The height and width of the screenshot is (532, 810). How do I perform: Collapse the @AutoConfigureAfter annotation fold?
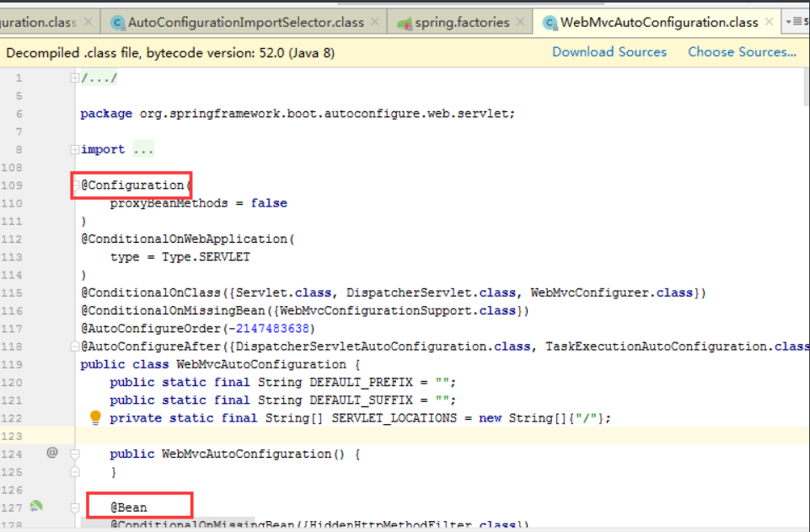[x=75, y=347]
